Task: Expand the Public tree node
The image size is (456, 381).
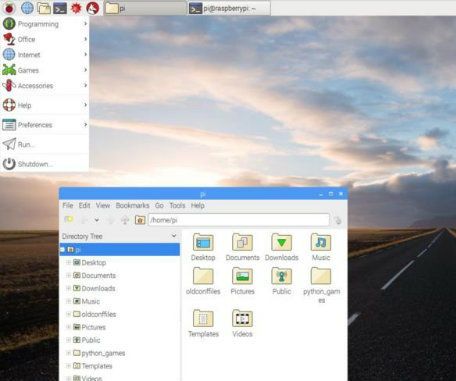Action: point(68,340)
